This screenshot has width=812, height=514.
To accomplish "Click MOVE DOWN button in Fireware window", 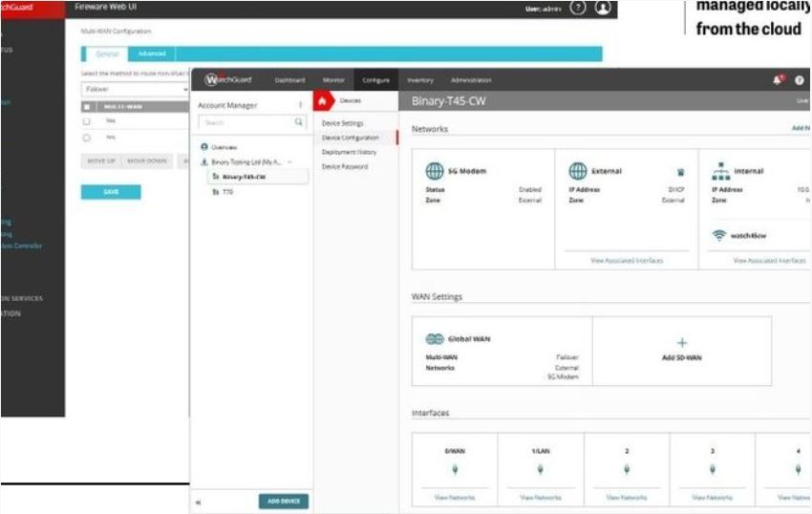I will 147,161.
